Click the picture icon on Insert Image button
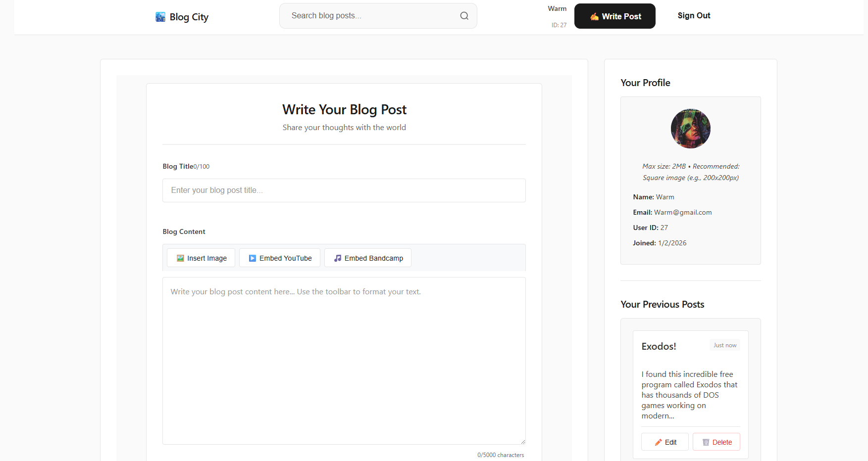This screenshot has width=868, height=461. point(180,258)
